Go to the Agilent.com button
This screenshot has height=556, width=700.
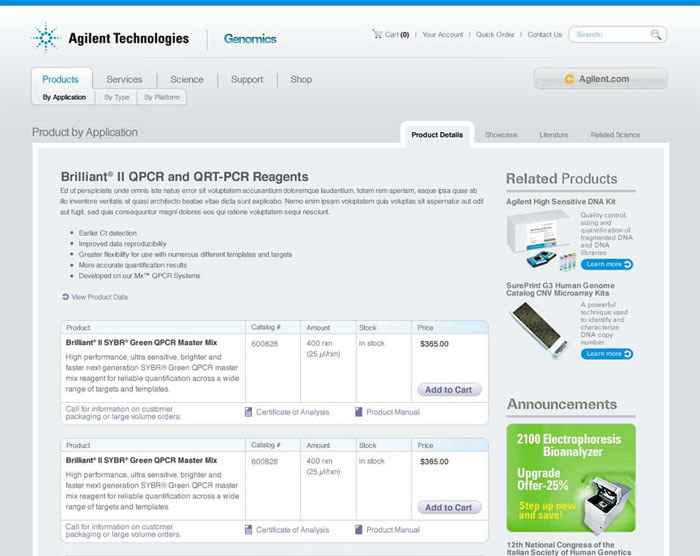(600, 79)
